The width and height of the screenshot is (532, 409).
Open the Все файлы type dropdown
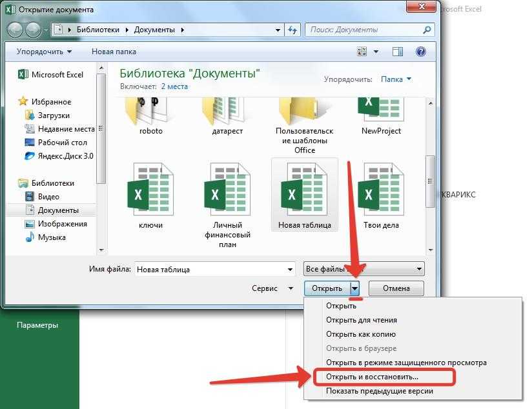pyautogui.click(x=363, y=269)
